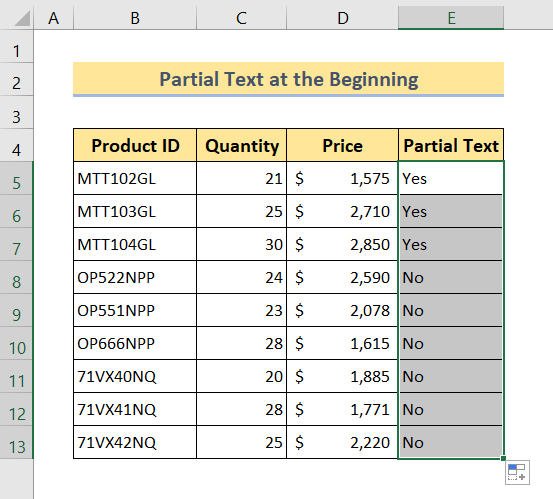Click price cell 2,590

tap(342, 278)
